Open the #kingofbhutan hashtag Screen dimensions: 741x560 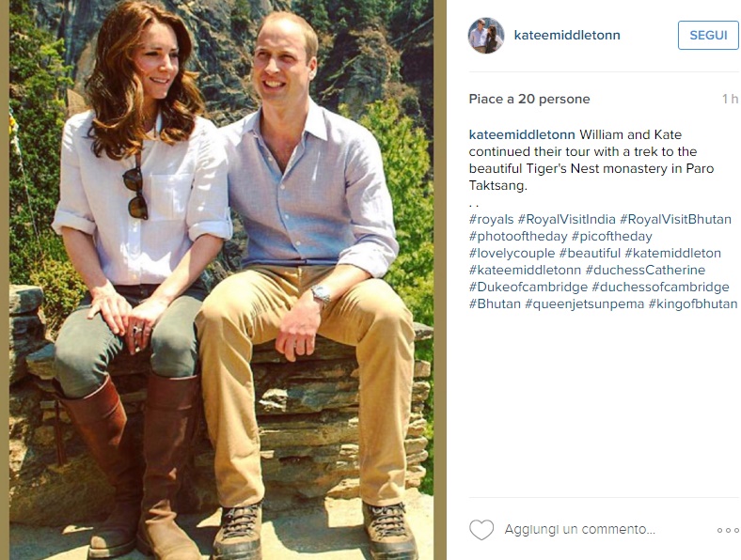pos(693,304)
